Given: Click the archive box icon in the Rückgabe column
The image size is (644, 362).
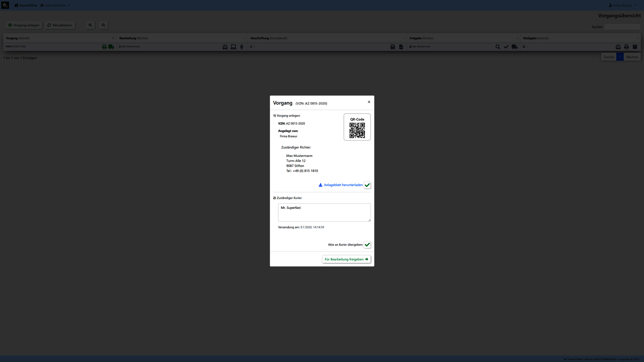Looking at the screenshot, I should (635, 47).
